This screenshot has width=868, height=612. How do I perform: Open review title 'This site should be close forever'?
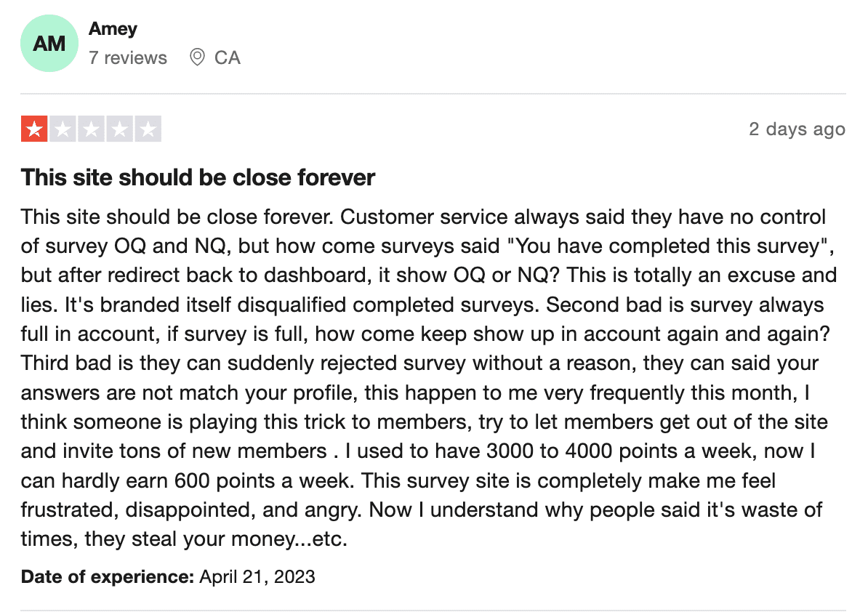198,177
